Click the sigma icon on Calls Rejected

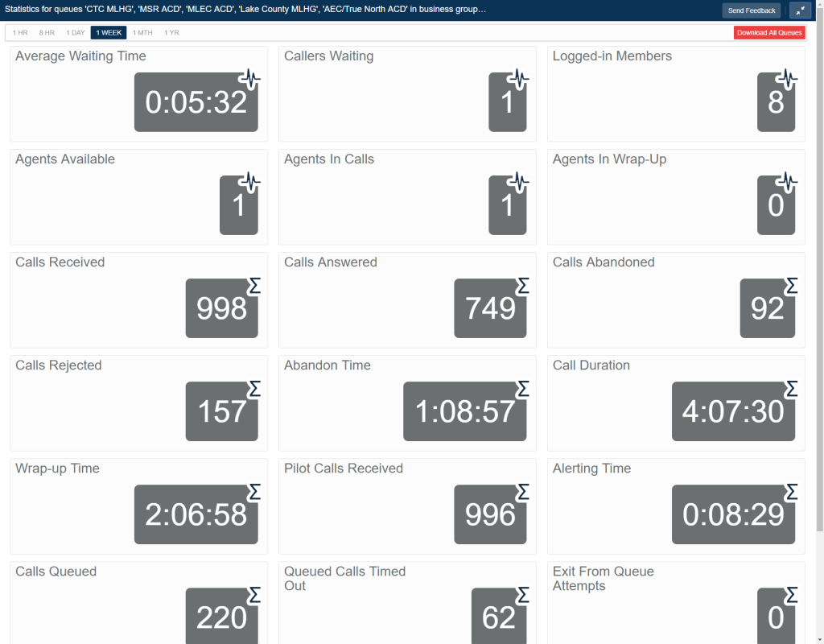tap(254, 389)
